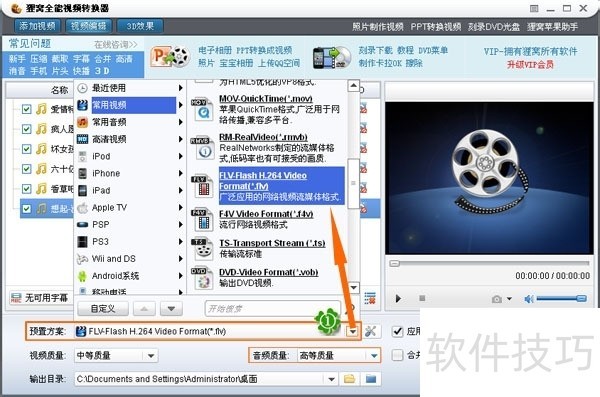Viewport: 600px width, 397px height.
Task: Click the FLV format icon
Action: (x=202, y=186)
